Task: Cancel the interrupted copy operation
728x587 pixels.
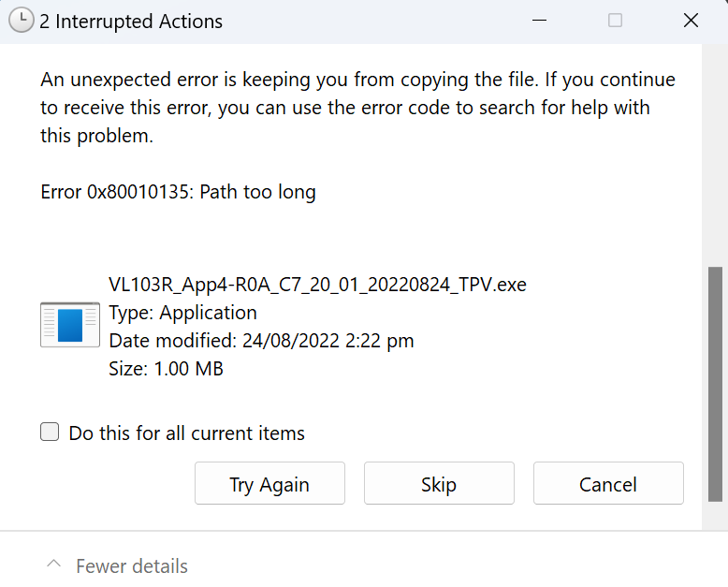Action: 608,483
